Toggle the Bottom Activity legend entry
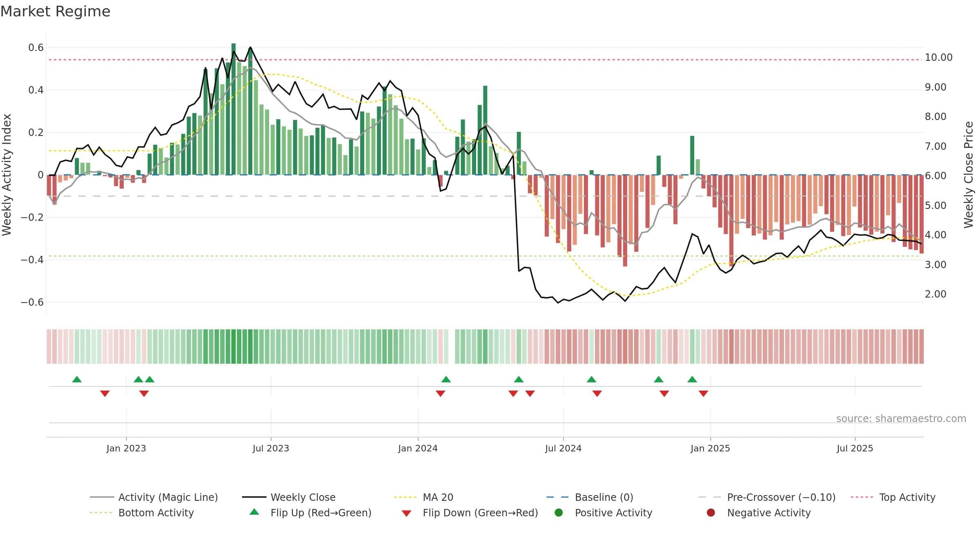Viewport: 980px width, 551px height. 142,513
